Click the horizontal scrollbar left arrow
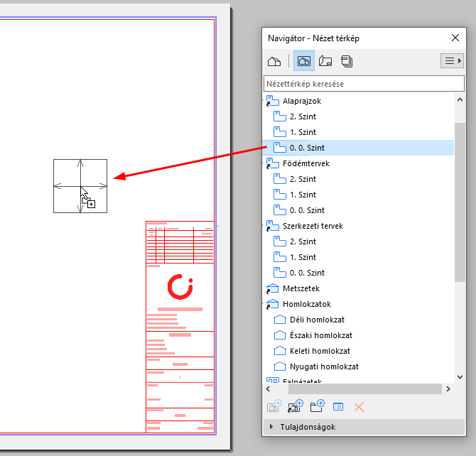The height and width of the screenshot is (456, 476). pos(268,389)
